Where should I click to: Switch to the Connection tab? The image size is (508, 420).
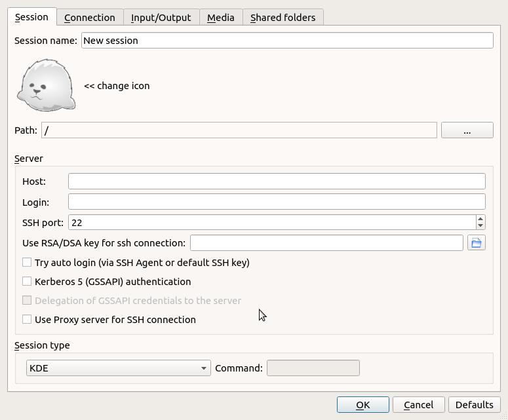click(89, 18)
